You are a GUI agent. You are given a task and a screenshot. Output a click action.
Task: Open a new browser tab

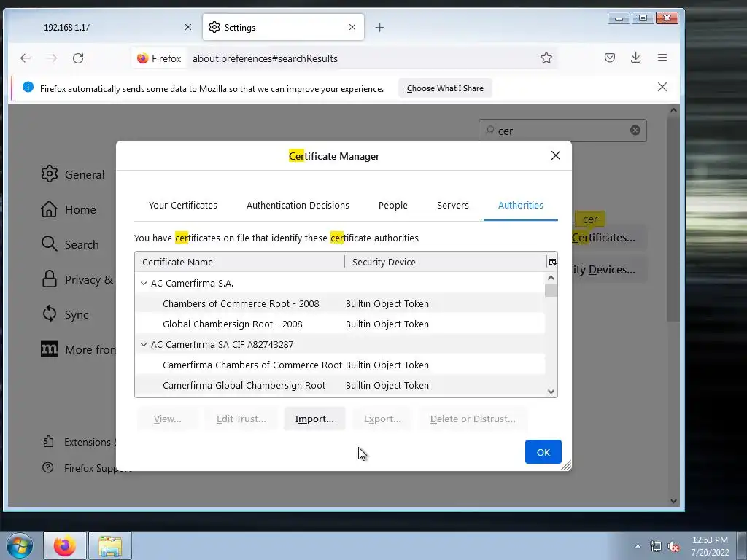click(379, 28)
